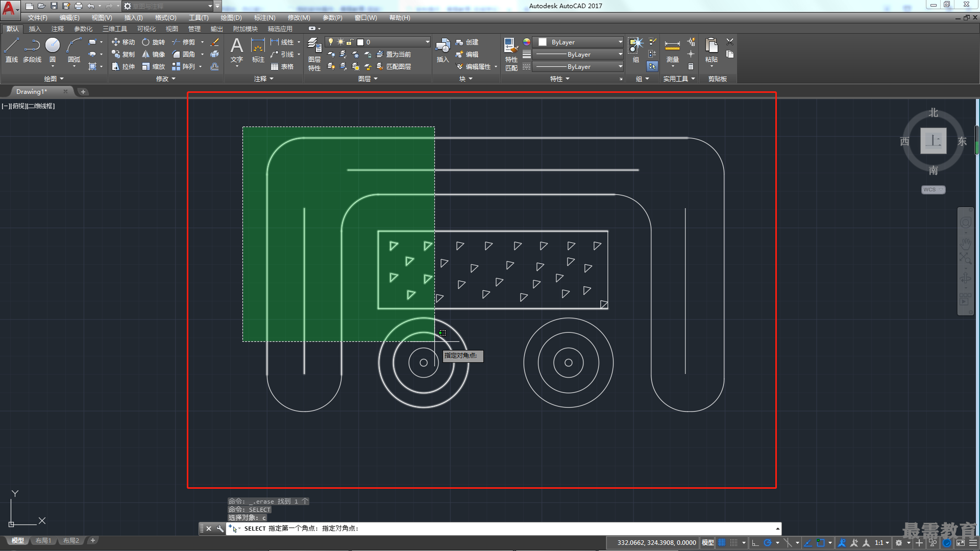Image resolution: width=980 pixels, height=551 pixels.
Task: Insert a Table (表格)
Action: pyautogui.click(x=282, y=66)
